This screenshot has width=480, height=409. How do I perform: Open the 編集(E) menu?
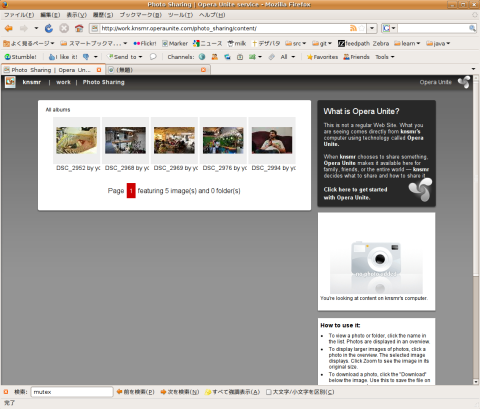50,15
